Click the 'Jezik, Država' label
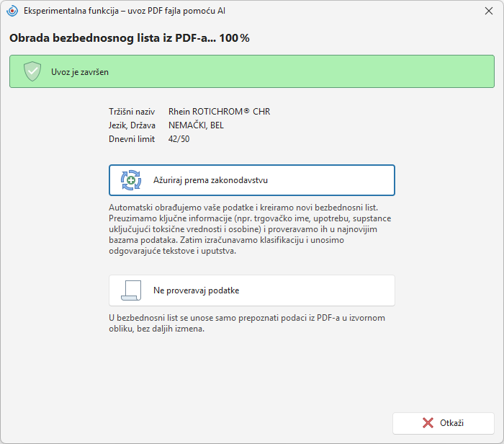This screenshot has width=504, height=444. 132,125
